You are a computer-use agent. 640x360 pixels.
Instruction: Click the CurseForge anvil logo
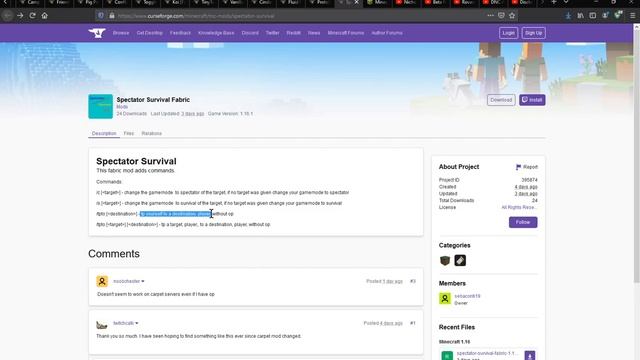pyautogui.click(x=97, y=33)
